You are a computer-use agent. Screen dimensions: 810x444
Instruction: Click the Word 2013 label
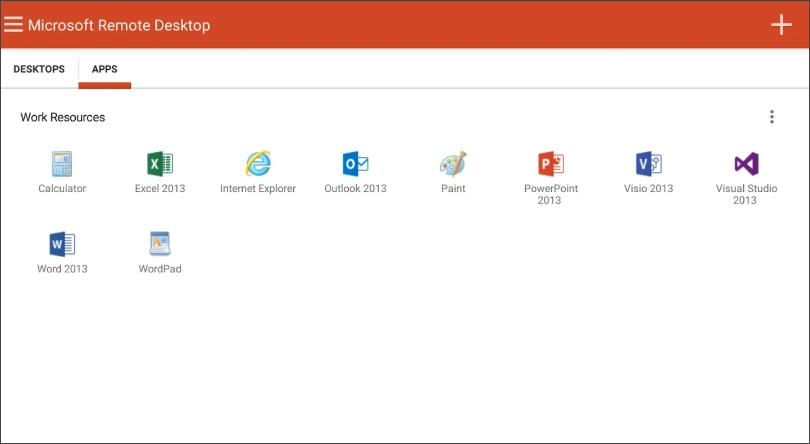(x=62, y=268)
